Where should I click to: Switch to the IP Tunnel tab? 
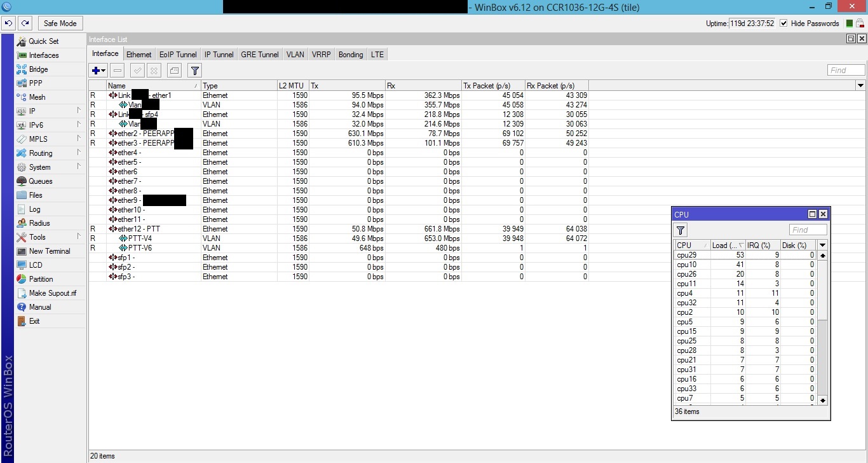(219, 55)
